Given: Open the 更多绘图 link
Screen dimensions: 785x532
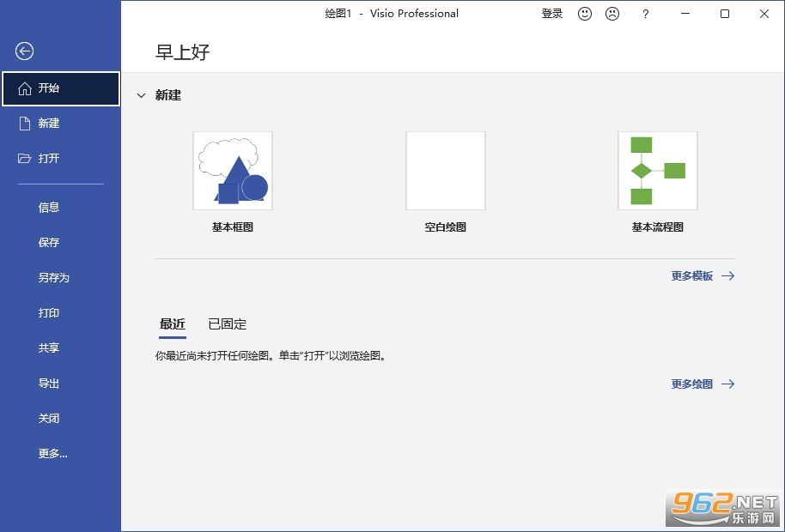Looking at the screenshot, I should coord(692,384).
